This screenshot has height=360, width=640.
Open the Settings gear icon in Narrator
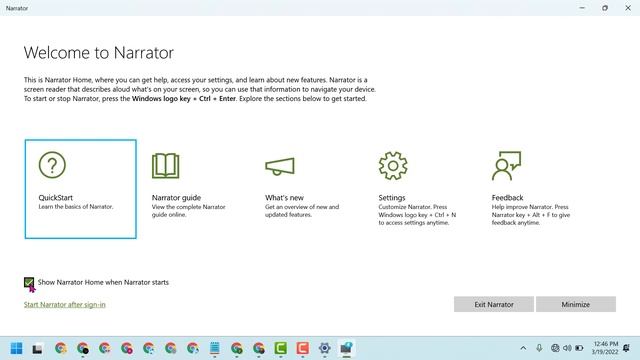point(393,166)
